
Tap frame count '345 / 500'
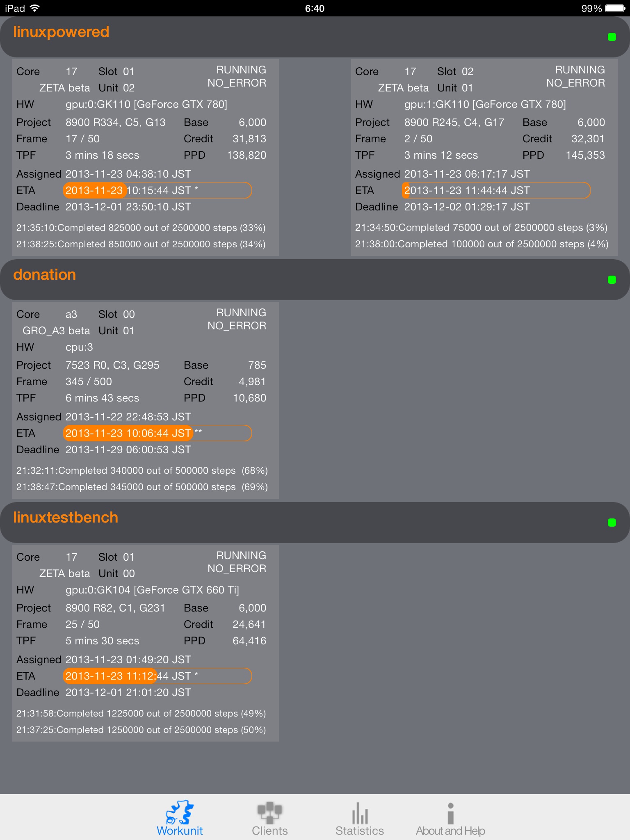(x=89, y=381)
